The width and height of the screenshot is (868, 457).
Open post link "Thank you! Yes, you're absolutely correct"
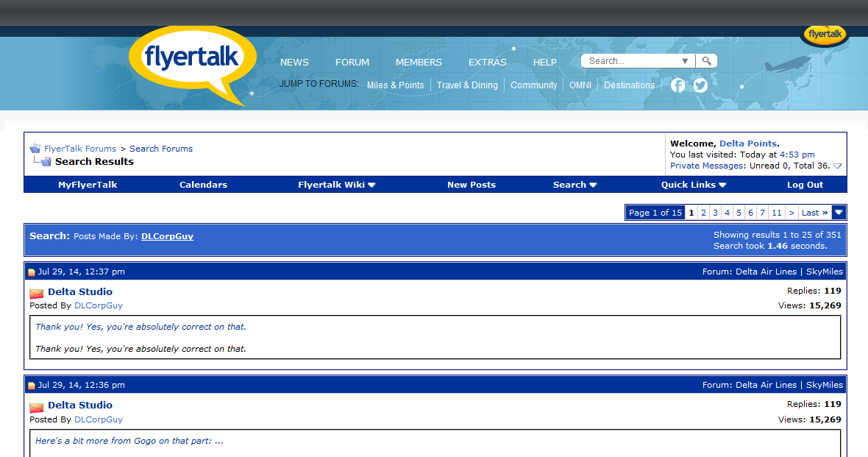point(140,327)
